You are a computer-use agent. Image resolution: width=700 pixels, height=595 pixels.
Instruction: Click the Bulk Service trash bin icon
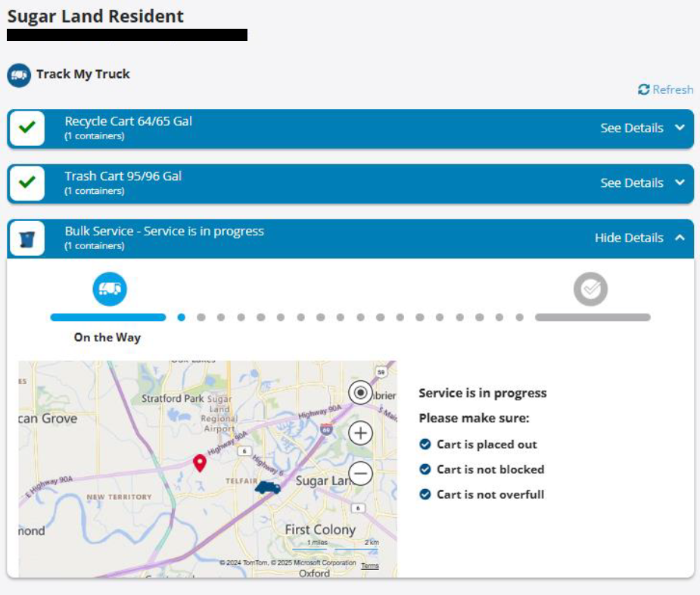29,237
